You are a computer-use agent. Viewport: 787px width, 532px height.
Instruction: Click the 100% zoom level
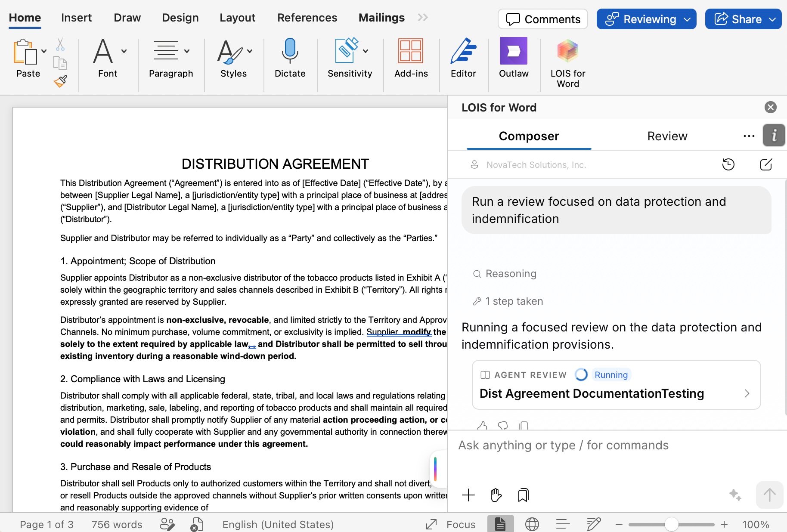tap(756, 524)
